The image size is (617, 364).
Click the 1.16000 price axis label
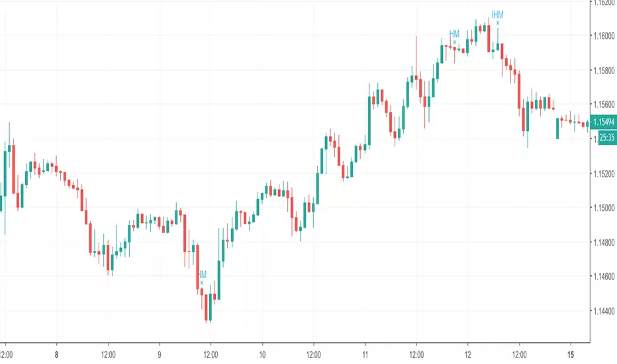[604, 36]
